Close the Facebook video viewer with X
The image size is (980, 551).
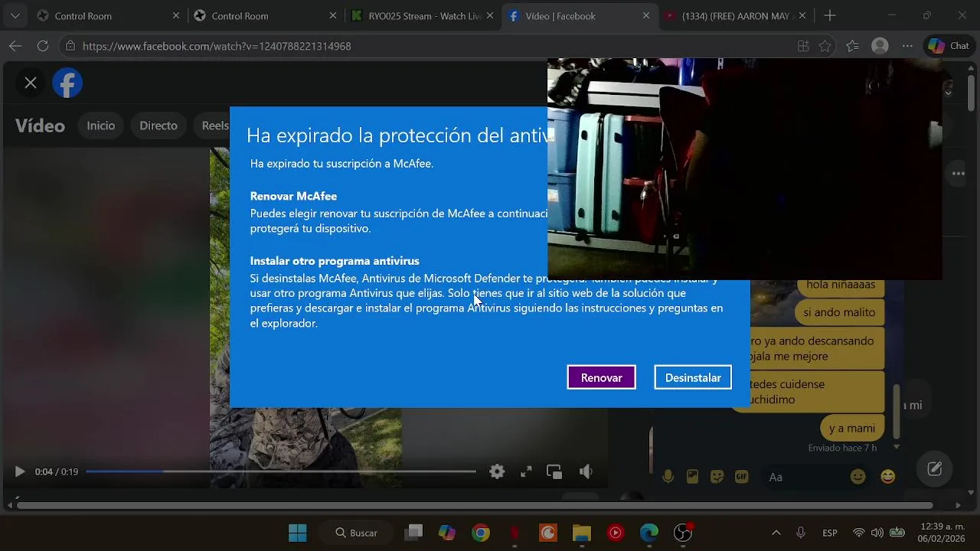[31, 83]
